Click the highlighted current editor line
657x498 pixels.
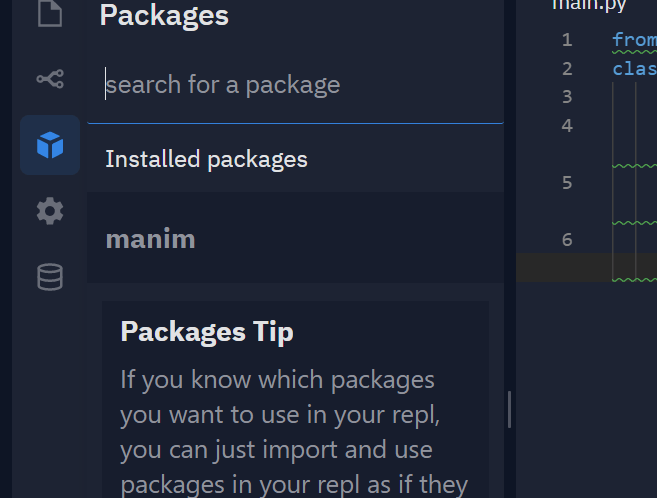coord(587,268)
